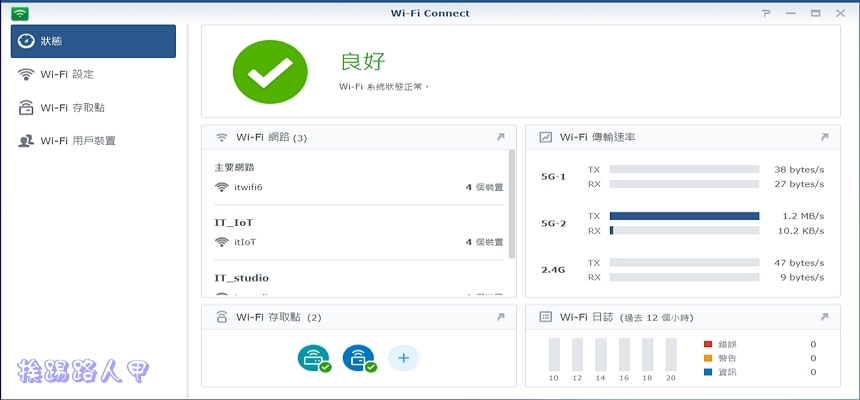The height and width of the screenshot is (400, 860).
Task: Click the Wi-Fi signal icon beside itIoT
Action: [x=222, y=242]
